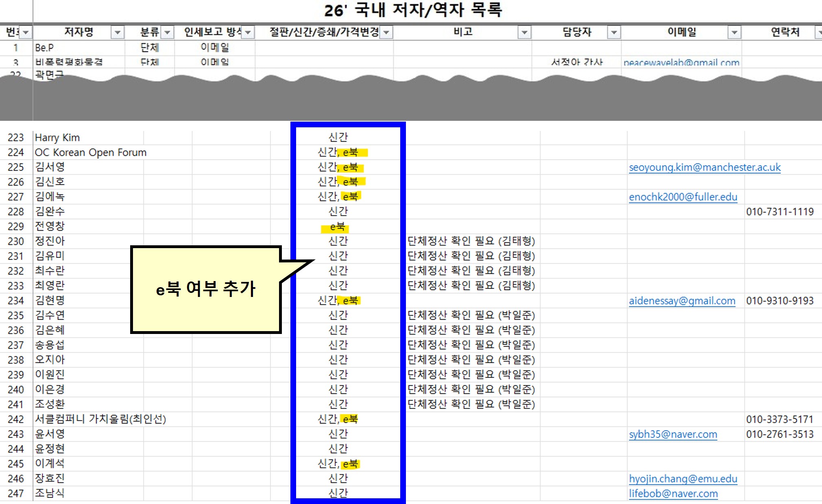Select author cell 김완수
822x504 pixels.
tap(88, 212)
